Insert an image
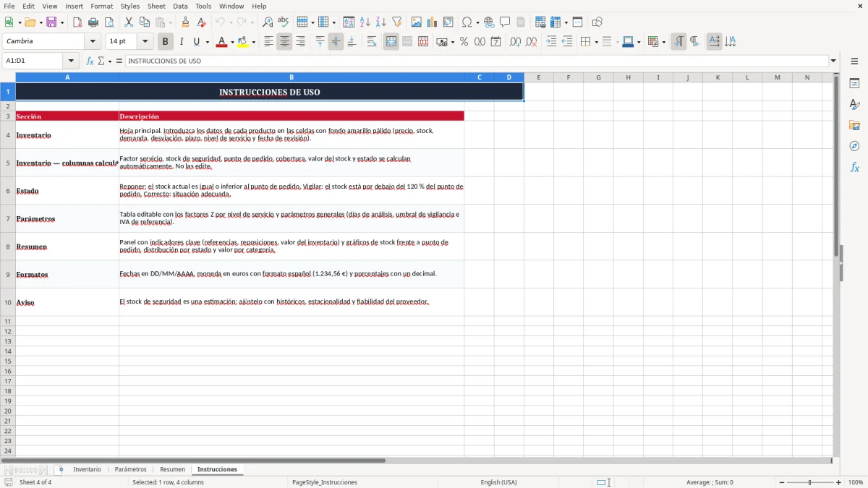This screenshot has width=868, height=488. click(417, 22)
